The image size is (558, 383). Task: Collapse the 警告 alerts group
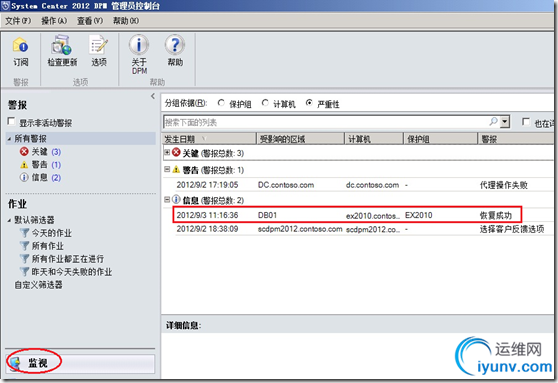click(167, 169)
